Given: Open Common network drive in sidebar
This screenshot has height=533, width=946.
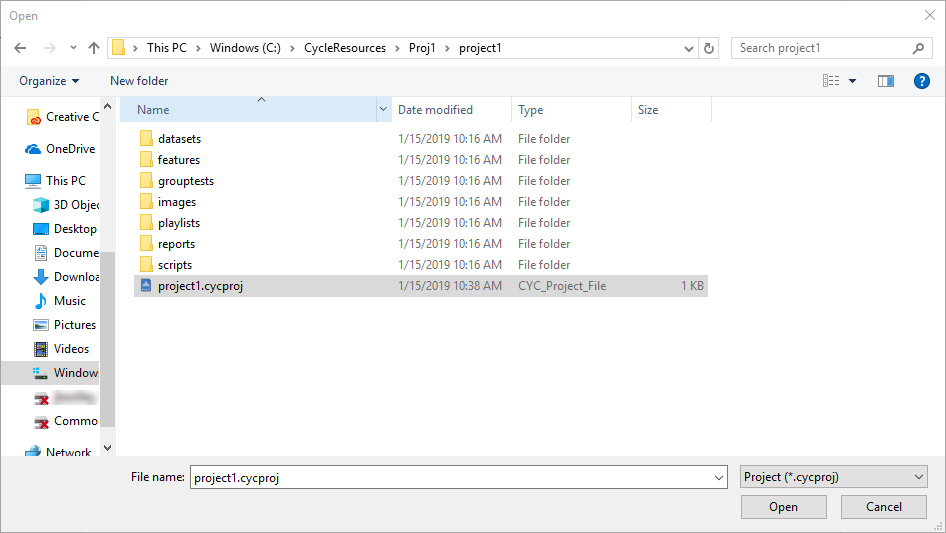Looking at the screenshot, I should point(66,421).
